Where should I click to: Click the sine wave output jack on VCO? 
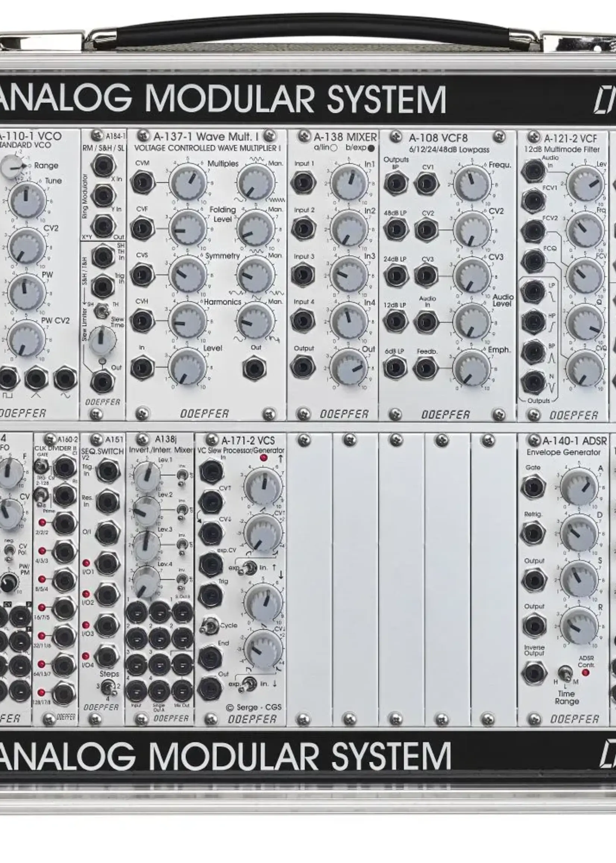tap(65, 378)
